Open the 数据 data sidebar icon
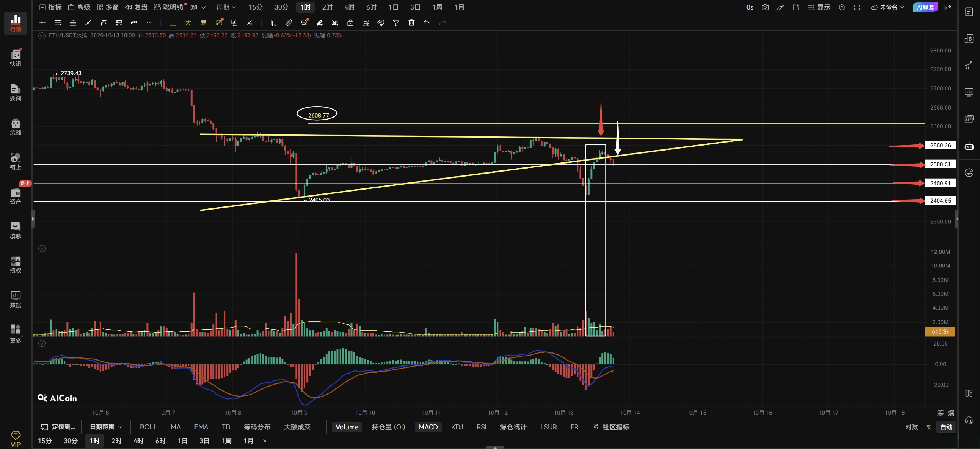 [x=16, y=299]
